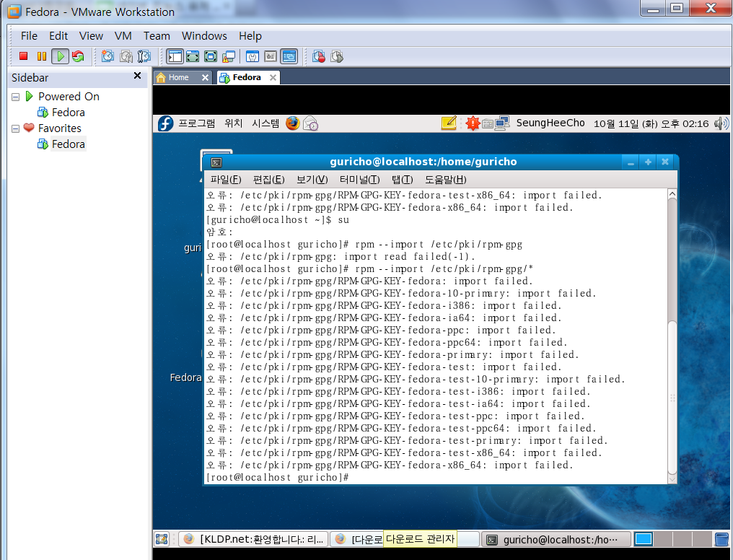Screen dimensions: 733x560
Task: Open the VMware File menu
Action: (x=29, y=36)
